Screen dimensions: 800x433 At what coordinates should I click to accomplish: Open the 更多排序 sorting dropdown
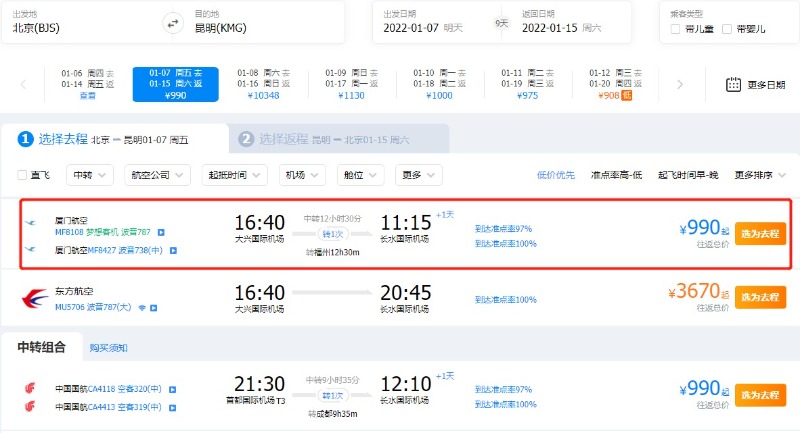click(766, 175)
